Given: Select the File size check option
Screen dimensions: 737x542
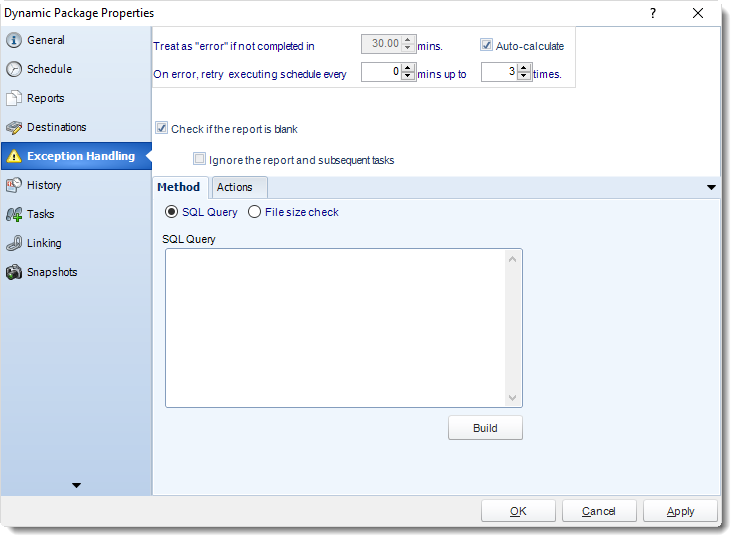Looking at the screenshot, I should (x=254, y=212).
